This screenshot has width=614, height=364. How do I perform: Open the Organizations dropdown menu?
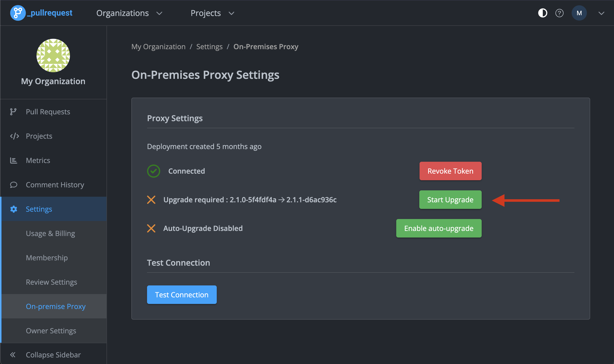coord(129,13)
